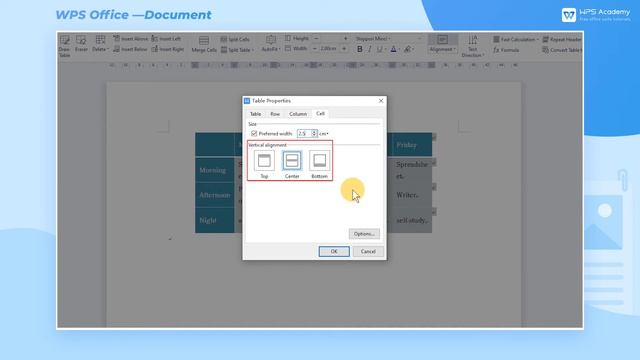Increase Preferred width with spinner up
640x360 pixels.
tap(314, 132)
